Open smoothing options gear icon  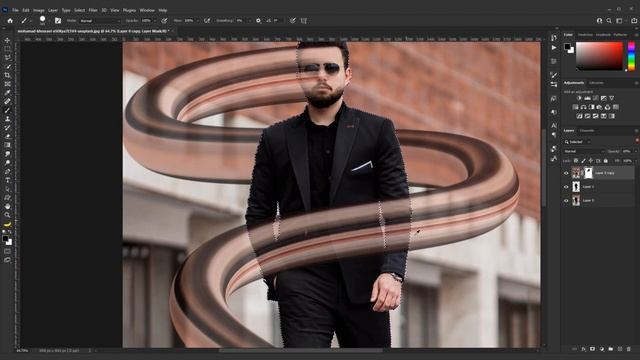pos(258,20)
